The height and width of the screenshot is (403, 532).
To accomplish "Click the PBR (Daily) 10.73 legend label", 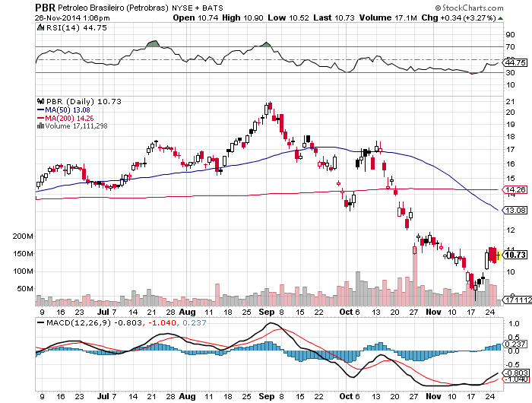I will pyautogui.click(x=84, y=102).
